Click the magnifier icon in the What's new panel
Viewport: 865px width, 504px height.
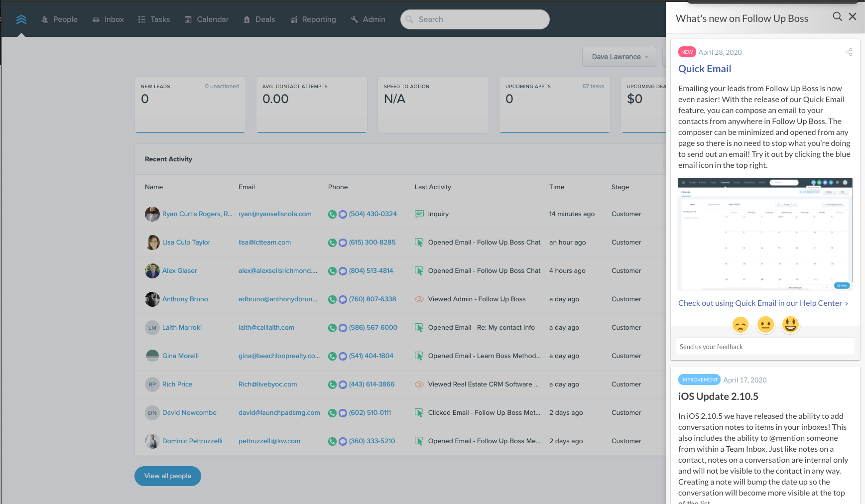point(838,16)
